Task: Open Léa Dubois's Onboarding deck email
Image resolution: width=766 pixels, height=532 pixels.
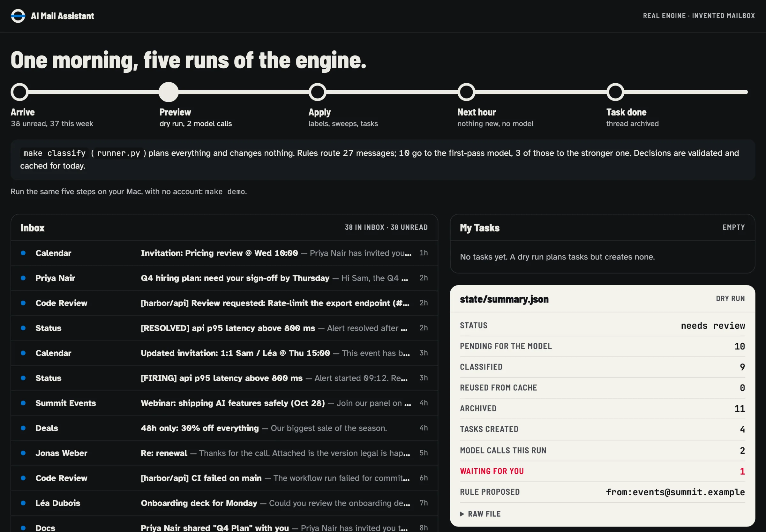Action: (x=224, y=503)
